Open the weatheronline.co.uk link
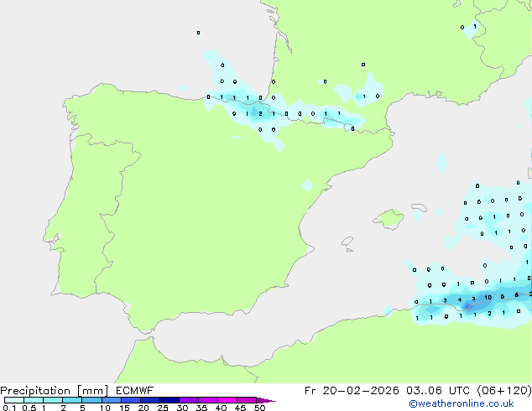532x411 pixels. (462, 403)
